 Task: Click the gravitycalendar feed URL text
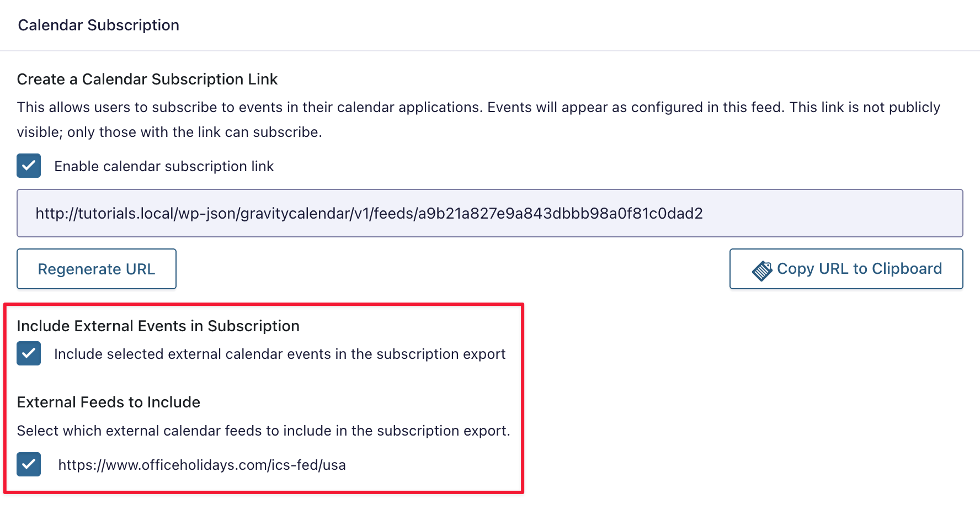369,213
